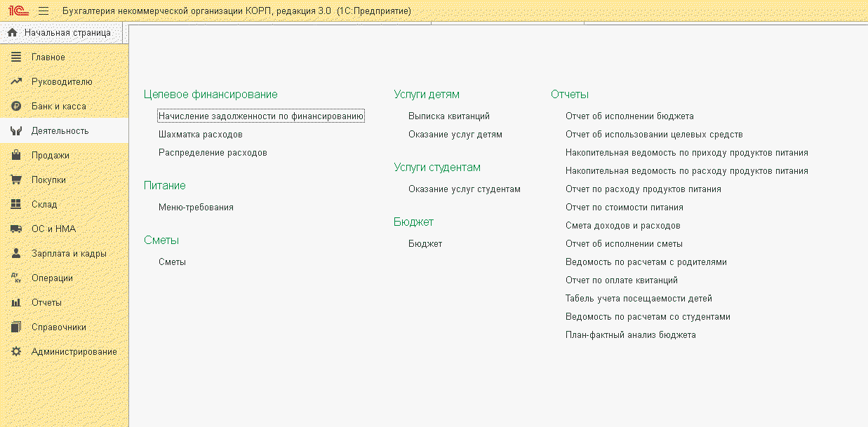The width and height of the screenshot is (868, 427).
Task: Open Шахматка расходов
Action: coord(201,134)
